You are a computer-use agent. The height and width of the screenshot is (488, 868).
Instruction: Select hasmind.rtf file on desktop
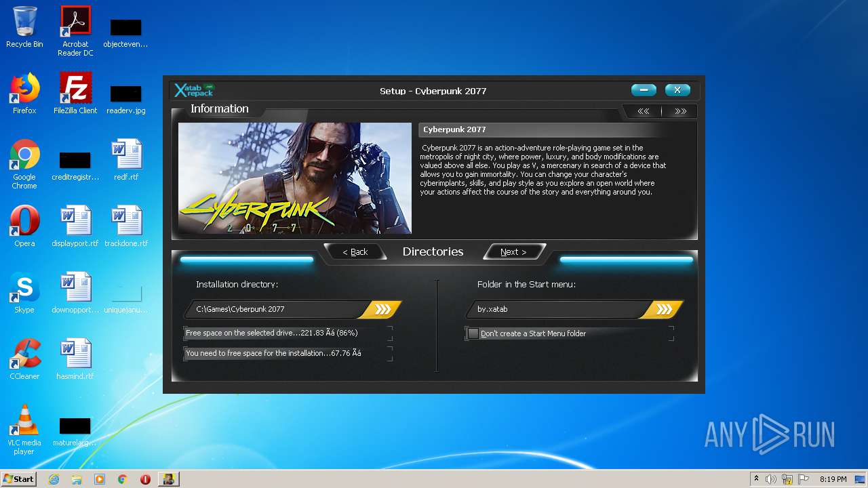tap(75, 359)
